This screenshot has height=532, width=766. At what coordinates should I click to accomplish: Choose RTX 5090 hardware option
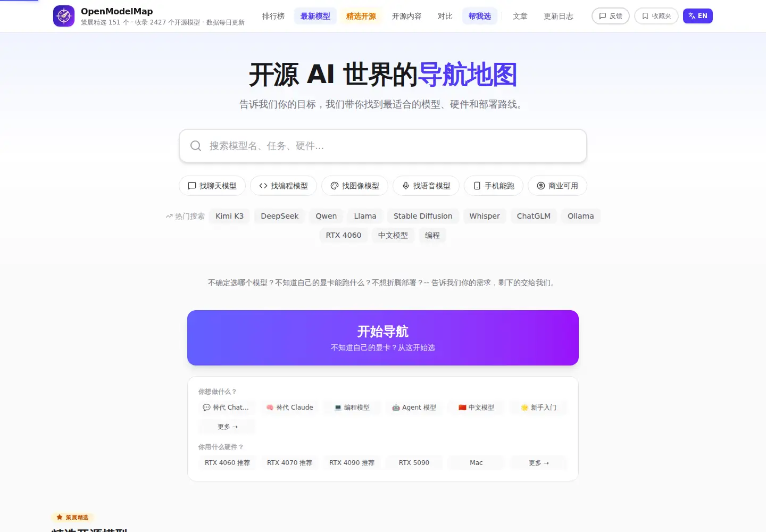tap(414, 463)
